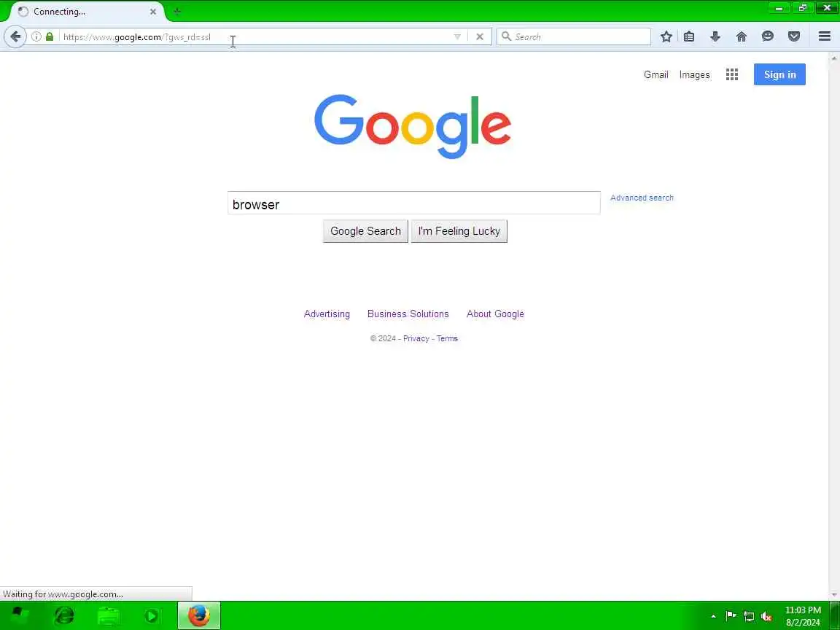
Task: Click the search field containing browser
Action: (x=413, y=203)
